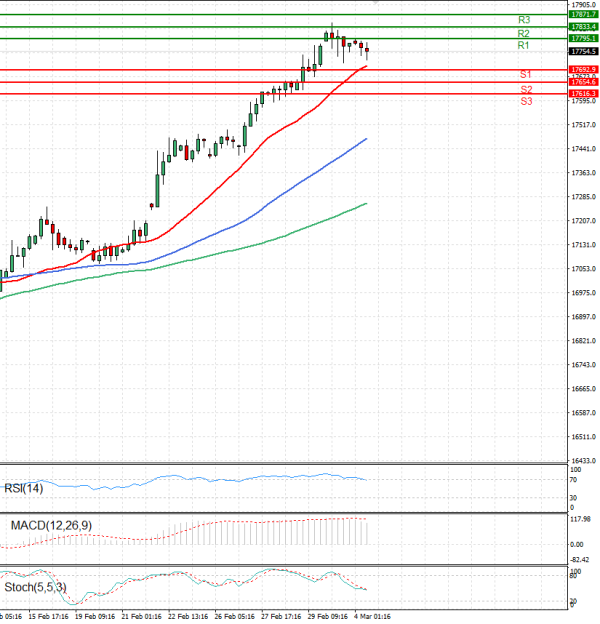Click the R3 resistance label
600x624 pixels.
[524, 20]
